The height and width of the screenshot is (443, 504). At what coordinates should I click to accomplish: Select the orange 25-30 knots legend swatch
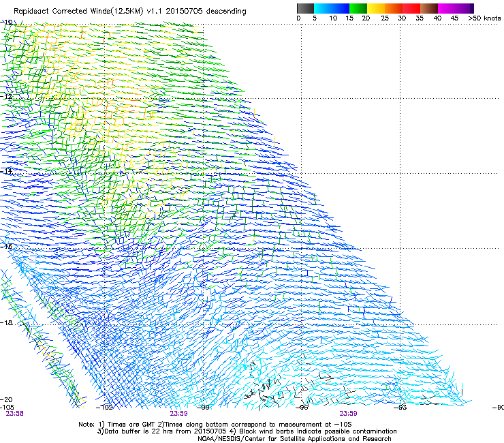click(394, 8)
